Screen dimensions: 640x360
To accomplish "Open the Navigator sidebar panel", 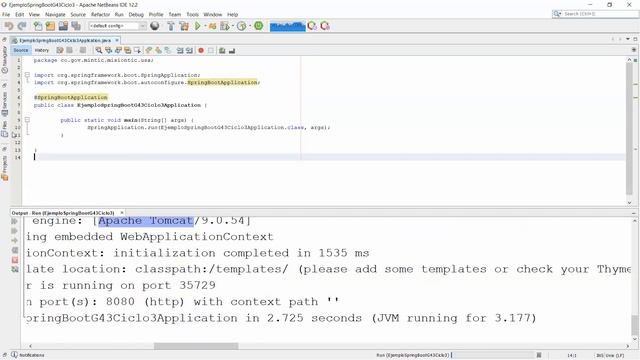I will point(4,59).
